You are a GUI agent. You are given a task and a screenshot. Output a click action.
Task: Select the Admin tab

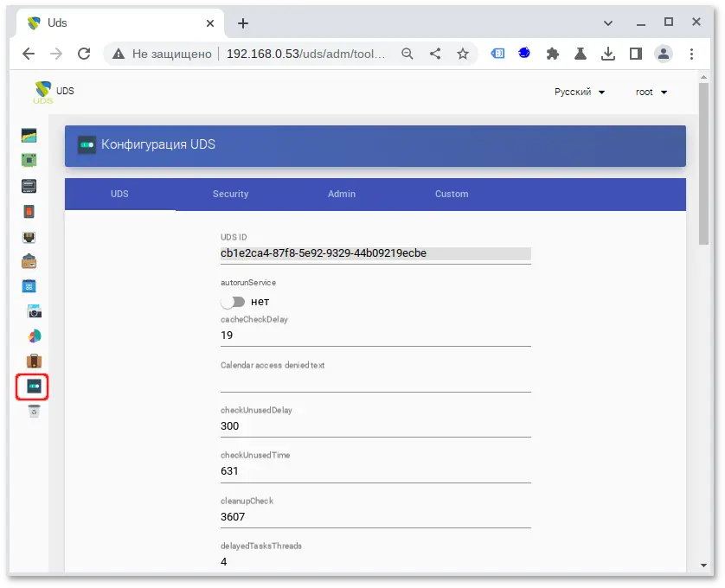(341, 195)
